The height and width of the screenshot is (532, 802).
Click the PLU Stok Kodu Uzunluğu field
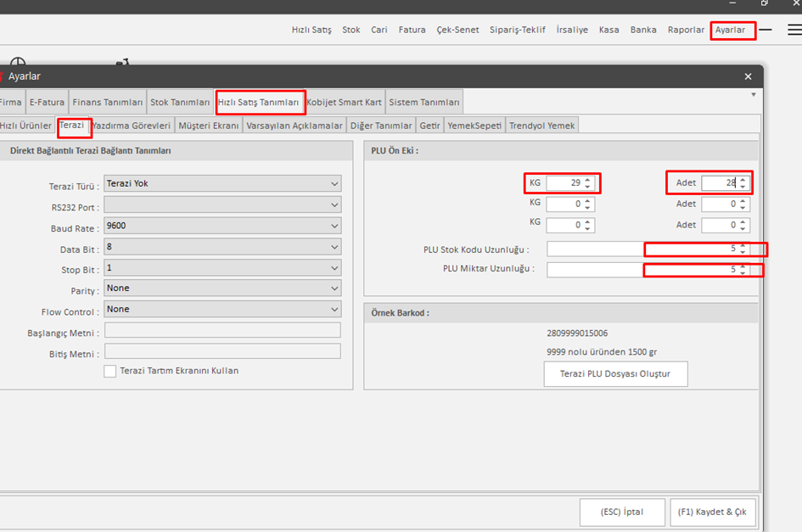tap(648, 249)
